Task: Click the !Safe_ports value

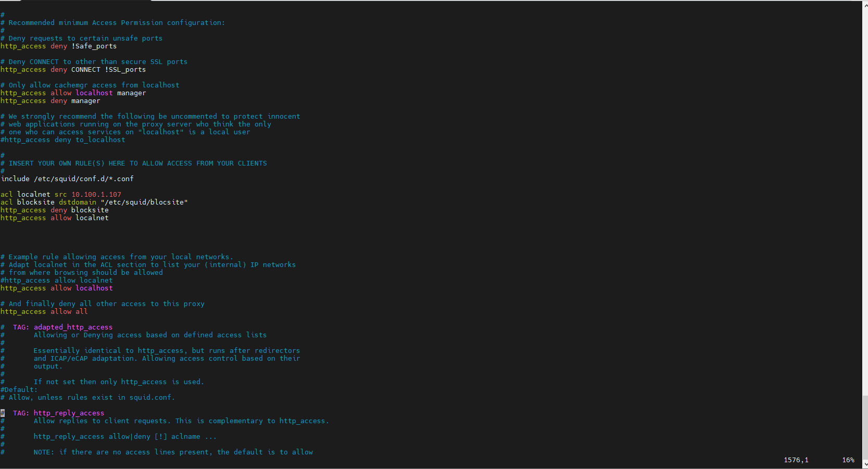Action: (x=94, y=46)
